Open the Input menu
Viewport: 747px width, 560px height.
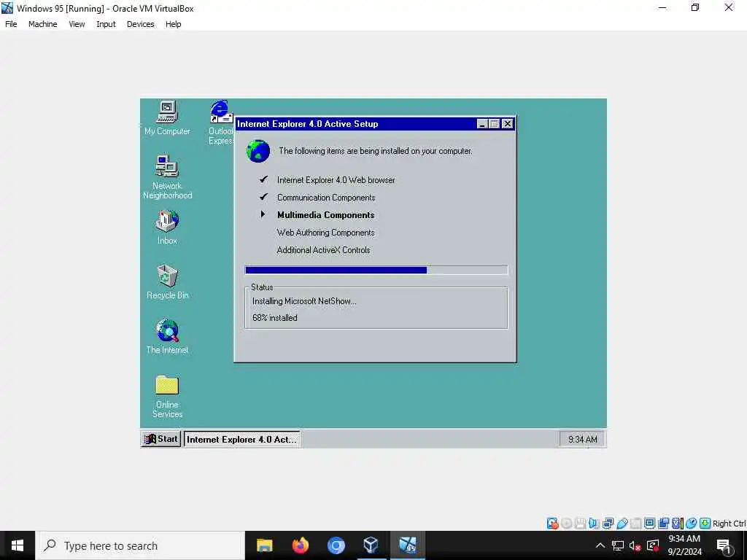pyautogui.click(x=106, y=24)
